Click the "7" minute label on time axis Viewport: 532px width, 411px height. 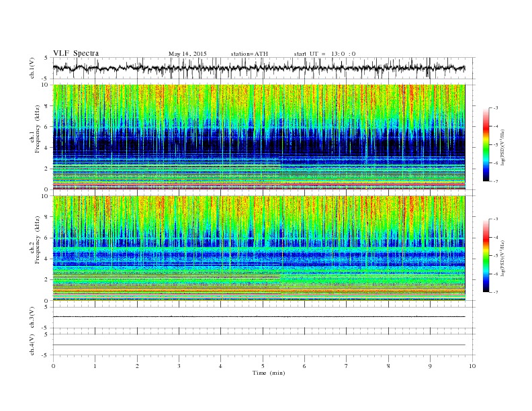click(x=347, y=366)
